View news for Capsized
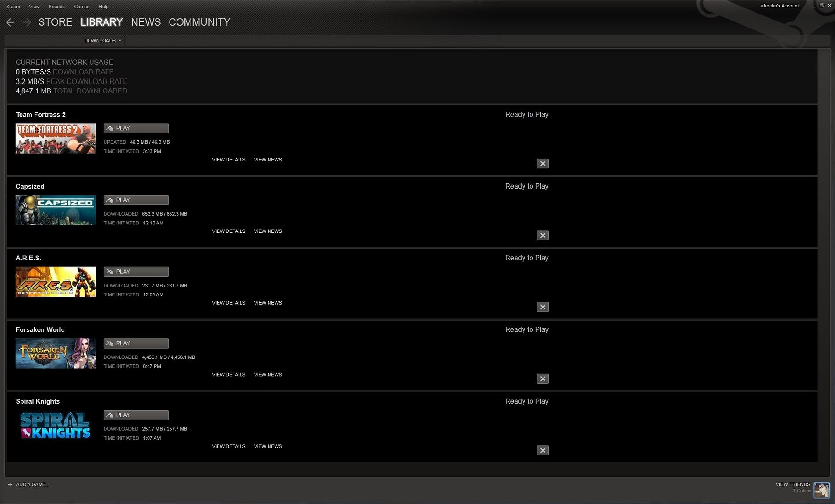The image size is (835, 504). [268, 231]
